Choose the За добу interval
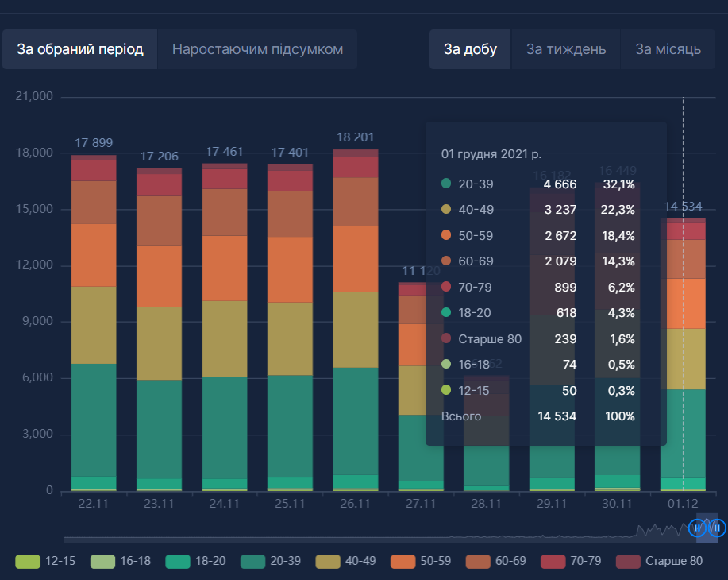 click(x=470, y=49)
